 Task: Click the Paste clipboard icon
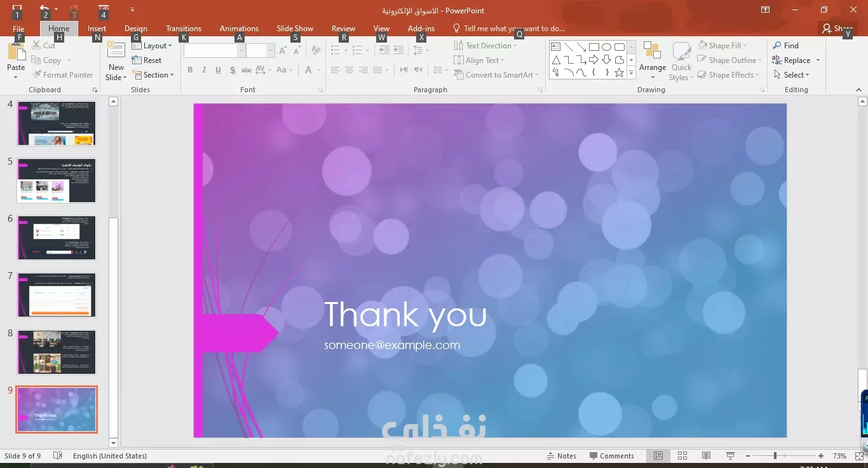tap(16, 52)
